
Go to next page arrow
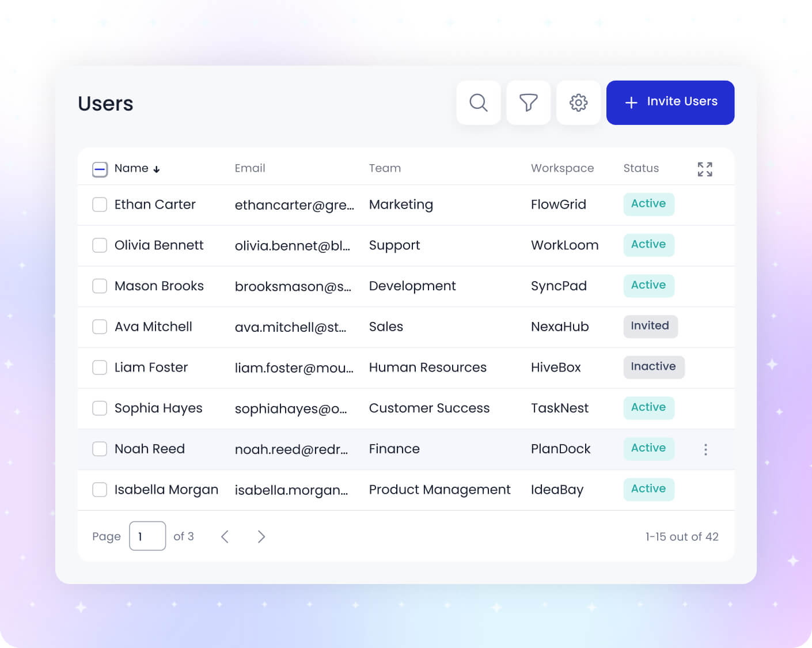tap(261, 536)
